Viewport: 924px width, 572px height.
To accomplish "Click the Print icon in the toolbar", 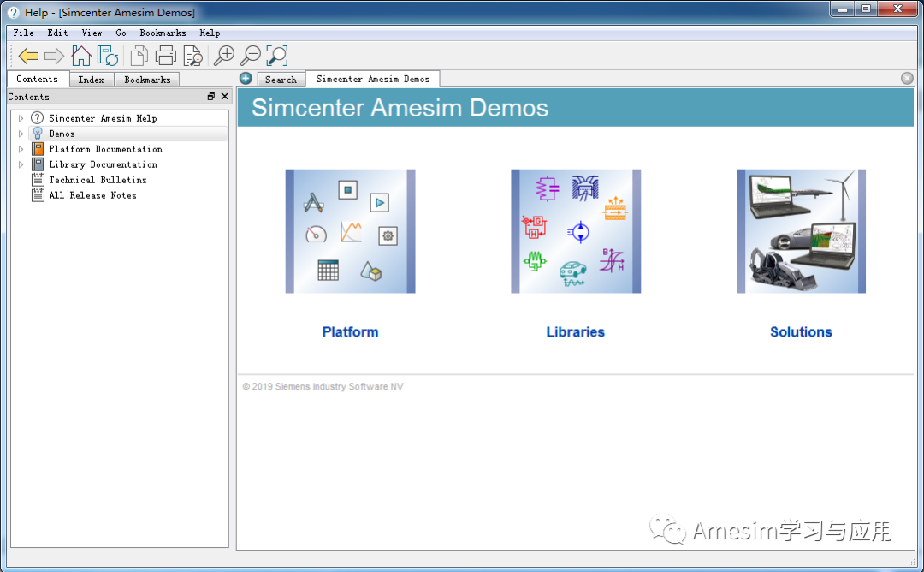I will tap(165, 55).
